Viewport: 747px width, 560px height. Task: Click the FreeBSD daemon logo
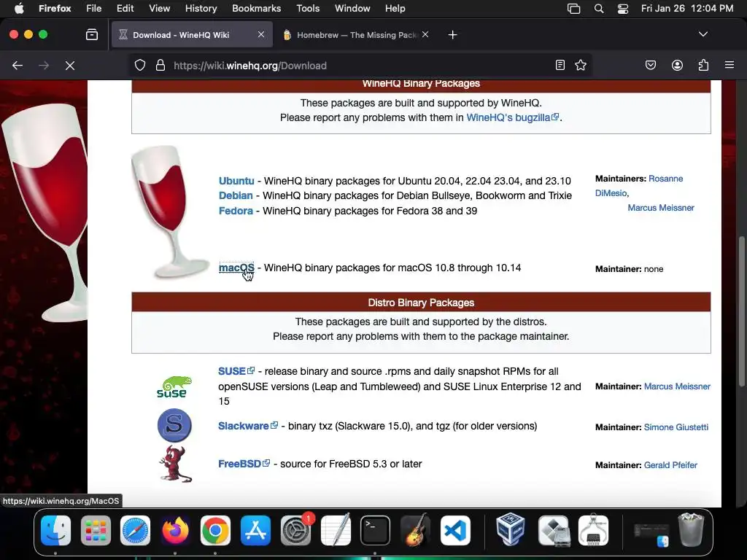tap(175, 464)
